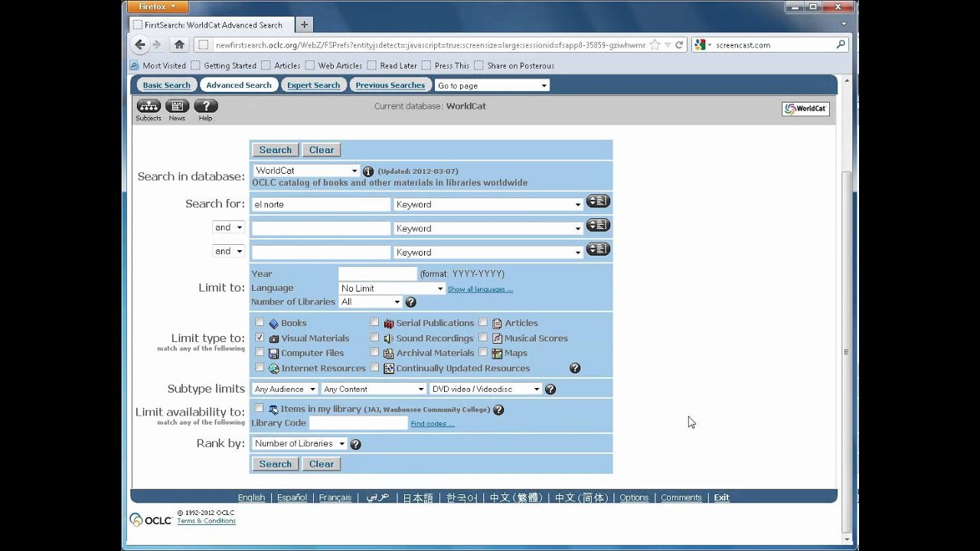
Task: Go back with browser back arrow
Action: click(x=140, y=44)
